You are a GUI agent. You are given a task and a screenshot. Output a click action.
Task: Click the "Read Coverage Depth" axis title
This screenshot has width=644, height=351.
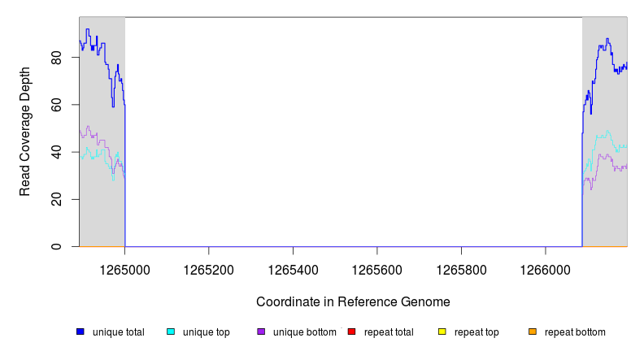[x=25, y=132]
